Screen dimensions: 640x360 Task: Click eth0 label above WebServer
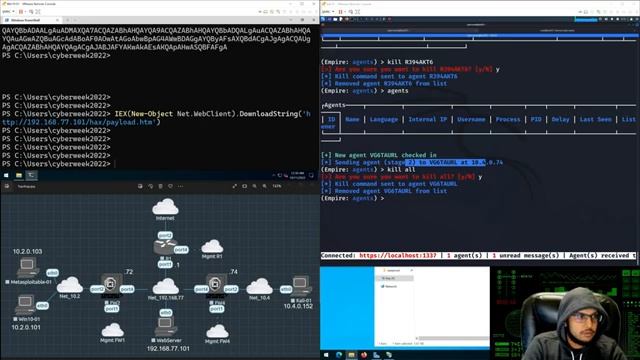[166, 313]
